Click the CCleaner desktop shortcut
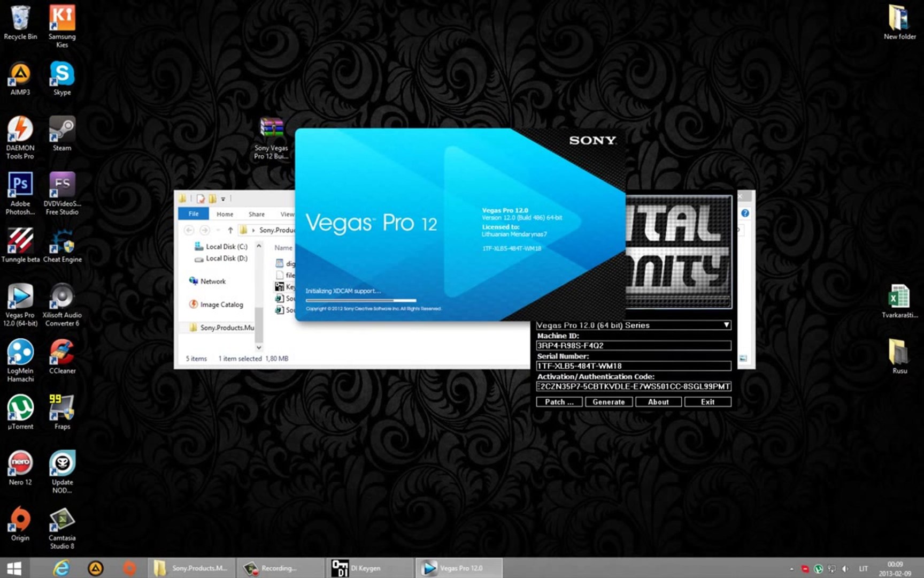 click(x=62, y=356)
